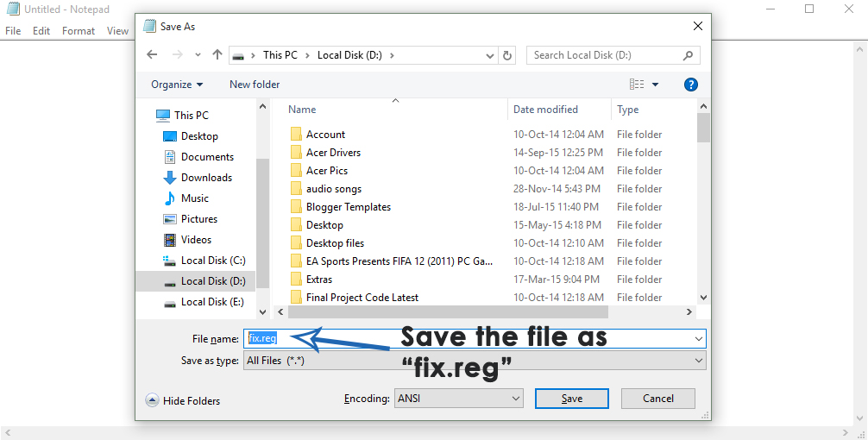This screenshot has height=440, width=868.
Task: Click the Cancel button
Action: [658, 399]
